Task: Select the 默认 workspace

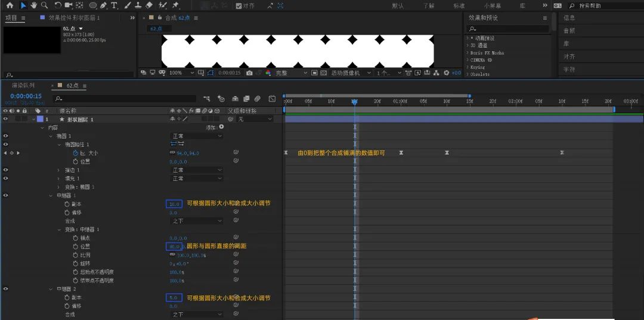Action: pos(398,6)
